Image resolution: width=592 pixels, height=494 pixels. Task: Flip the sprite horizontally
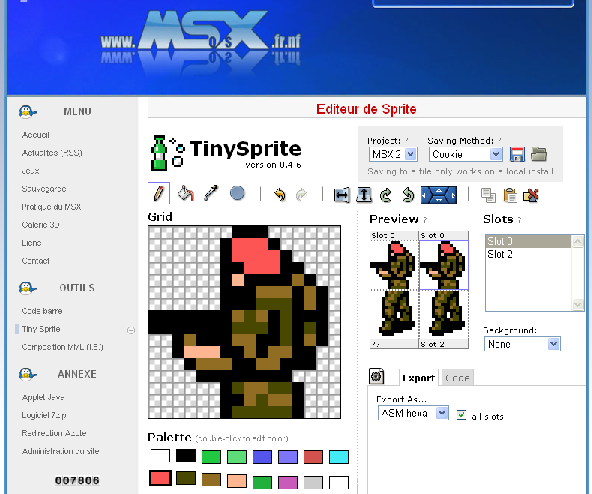341,195
